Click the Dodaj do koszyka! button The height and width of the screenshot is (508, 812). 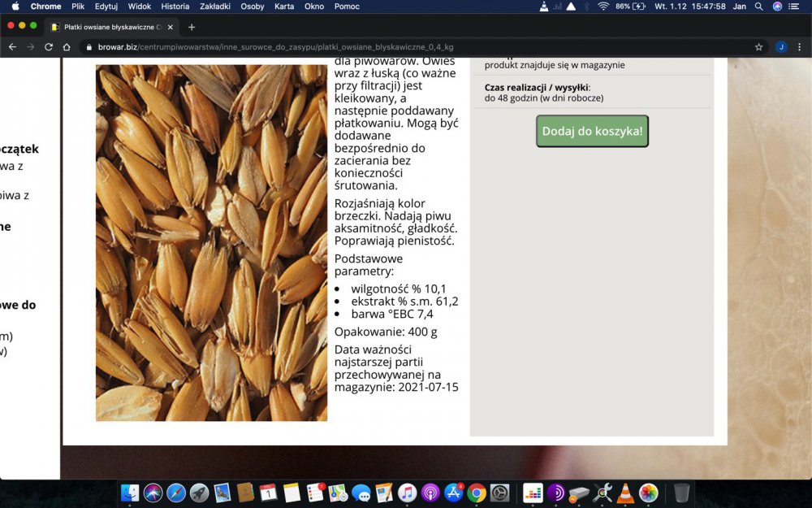point(592,131)
